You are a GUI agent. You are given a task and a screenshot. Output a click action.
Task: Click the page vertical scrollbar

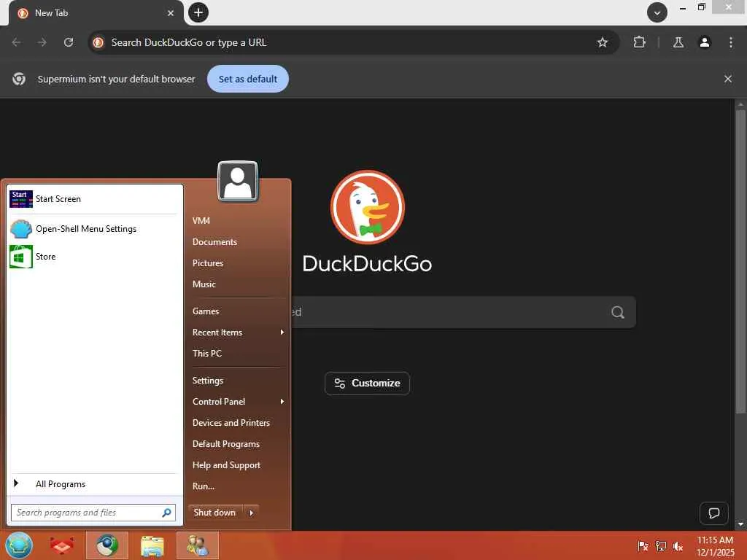[x=740, y=262]
